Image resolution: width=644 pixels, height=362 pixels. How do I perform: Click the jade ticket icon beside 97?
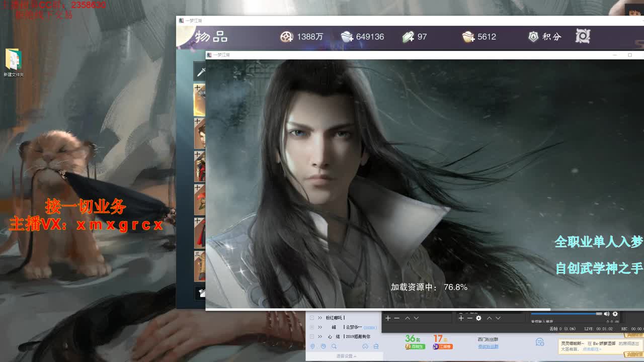(408, 37)
